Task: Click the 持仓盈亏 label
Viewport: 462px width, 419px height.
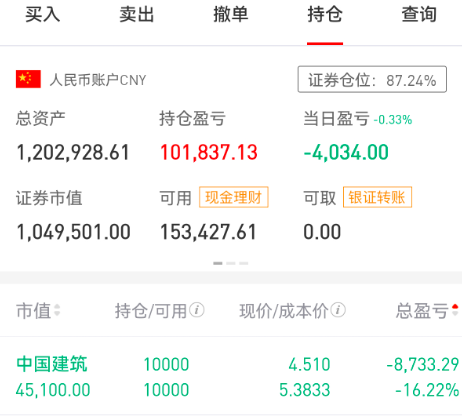Action: [x=193, y=119]
